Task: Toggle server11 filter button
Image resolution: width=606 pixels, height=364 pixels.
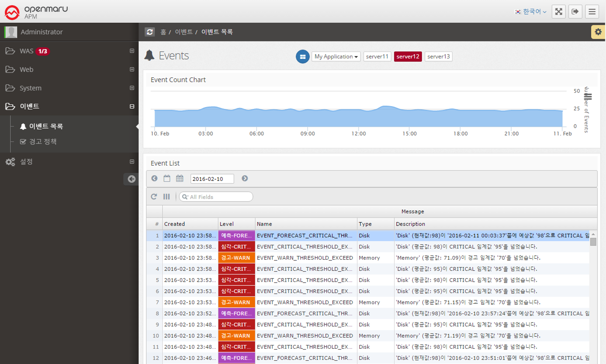Action: 377,57
